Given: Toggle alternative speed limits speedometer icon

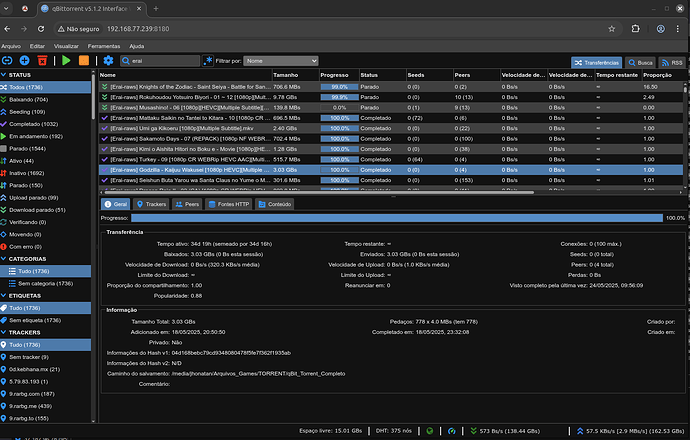Looking at the screenshot, I should click(x=451, y=431).
